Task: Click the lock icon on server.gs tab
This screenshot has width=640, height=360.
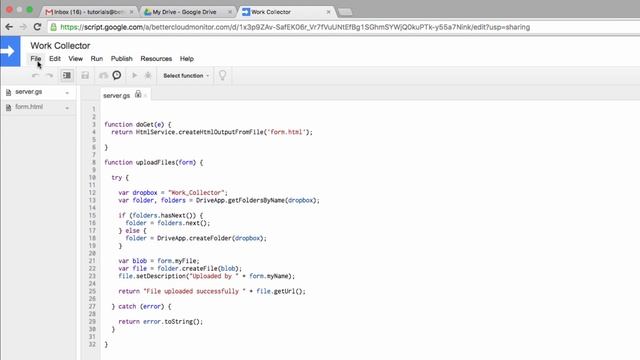Action: [x=138, y=94]
